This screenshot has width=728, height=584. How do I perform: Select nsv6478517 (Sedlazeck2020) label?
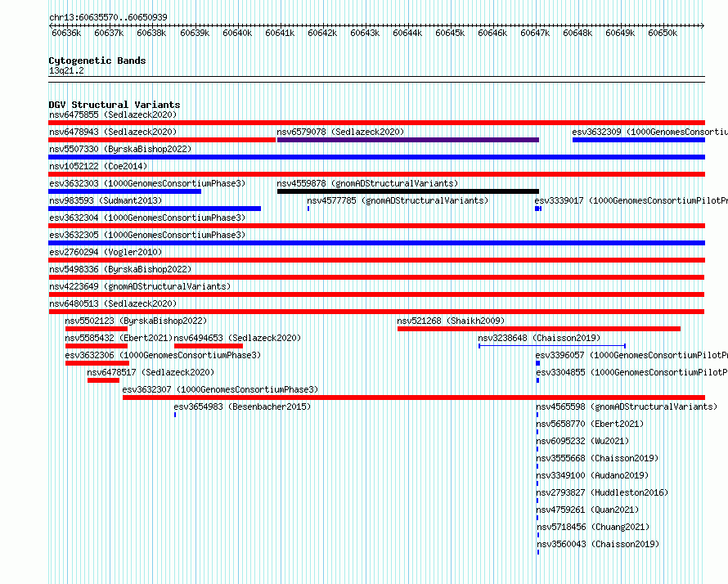[151, 372]
